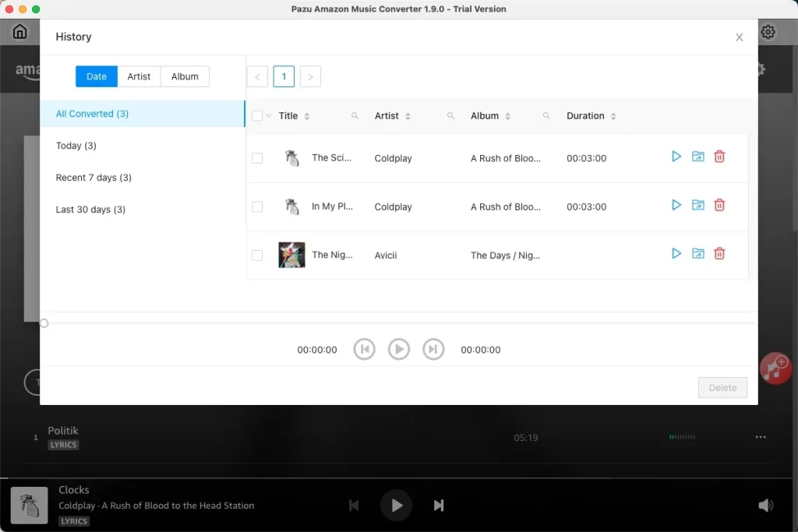
Task: Go to next page with right chevron
Action: 310,76
